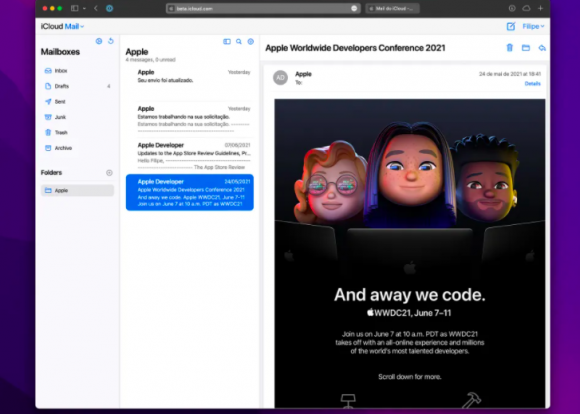Open the Inbox mailbox
Image resolution: width=580 pixels, height=414 pixels.
pos(77,71)
